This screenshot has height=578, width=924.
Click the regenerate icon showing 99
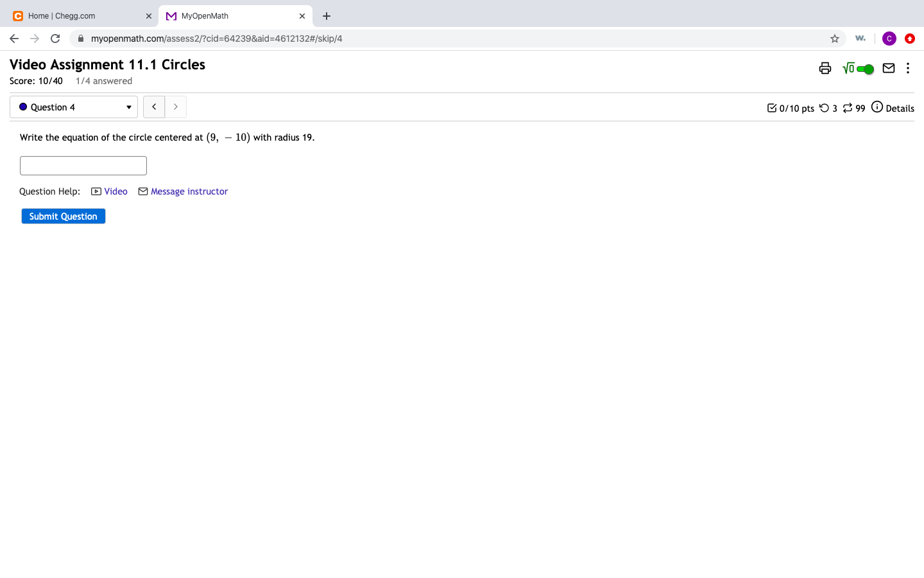848,108
